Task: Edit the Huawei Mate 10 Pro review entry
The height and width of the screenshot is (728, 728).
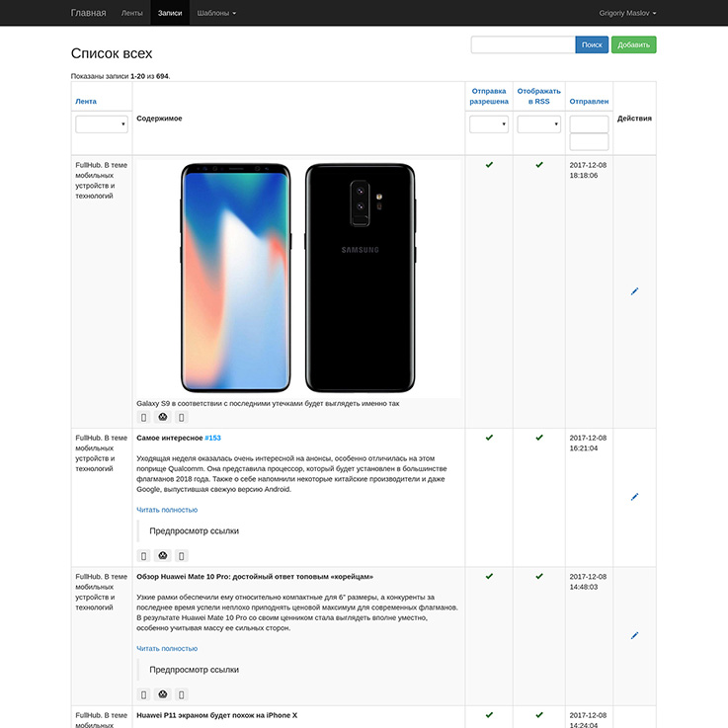Action: tap(634, 635)
